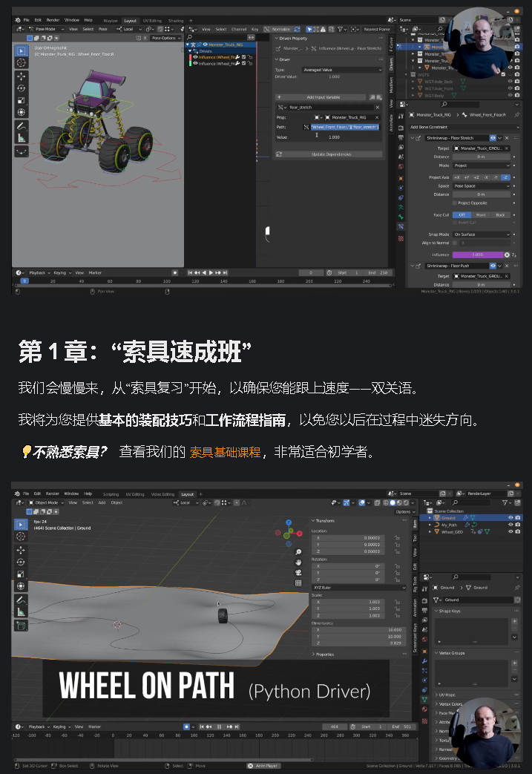The height and width of the screenshot is (774, 532).
Task: Open the 索具基础课程 course link
Action: pyautogui.click(x=225, y=452)
